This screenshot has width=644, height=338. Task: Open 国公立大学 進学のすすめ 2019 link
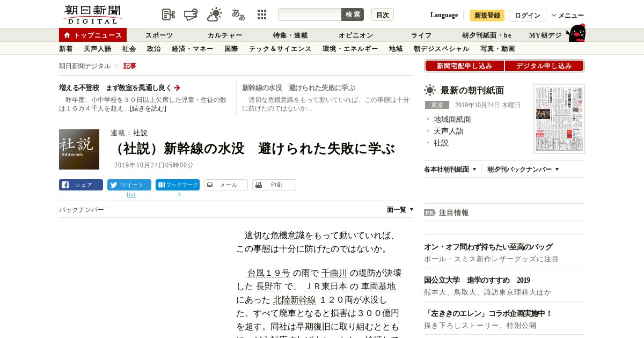pyautogui.click(x=477, y=281)
